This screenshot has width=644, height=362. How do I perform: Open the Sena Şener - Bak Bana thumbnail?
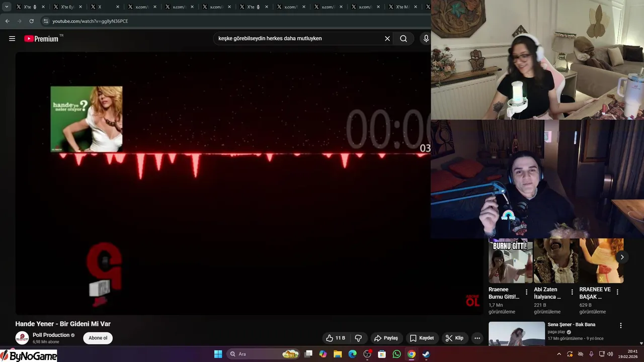click(x=517, y=334)
